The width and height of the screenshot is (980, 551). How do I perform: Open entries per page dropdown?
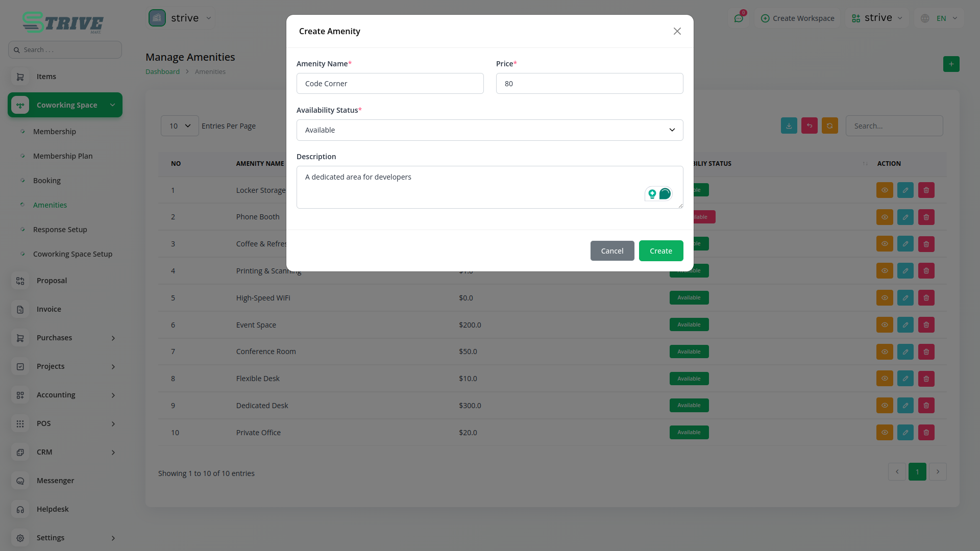pyautogui.click(x=180, y=126)
